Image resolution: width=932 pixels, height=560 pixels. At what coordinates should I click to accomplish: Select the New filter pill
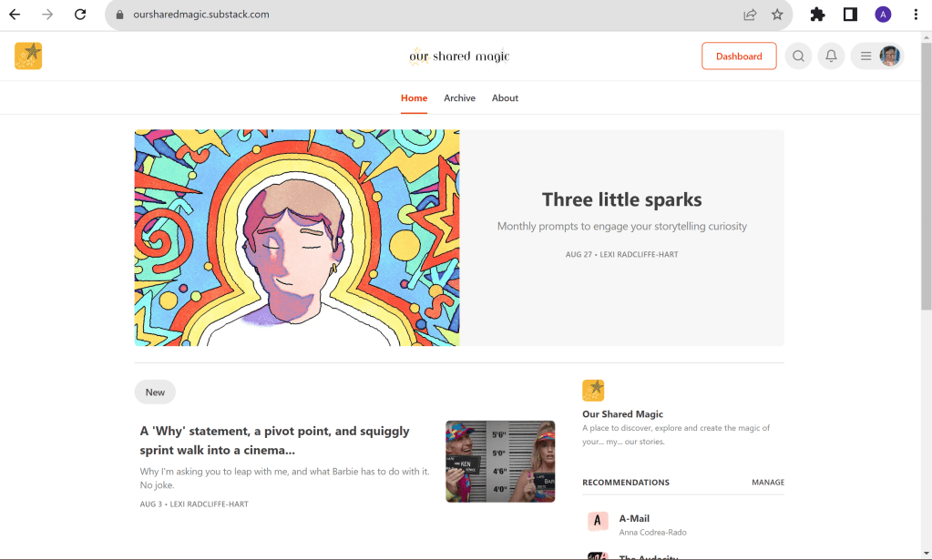[155, 392]
